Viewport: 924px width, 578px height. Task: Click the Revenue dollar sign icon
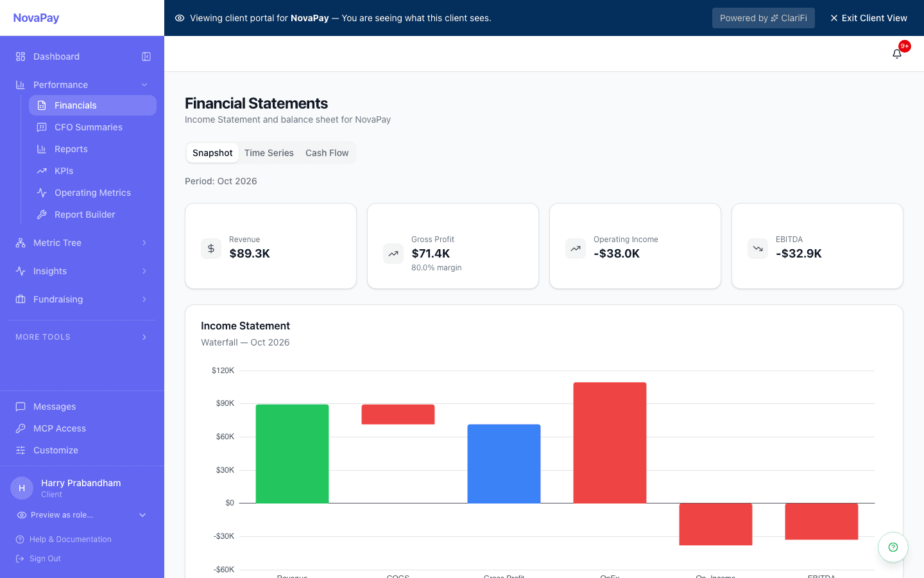tap(211, 249)
